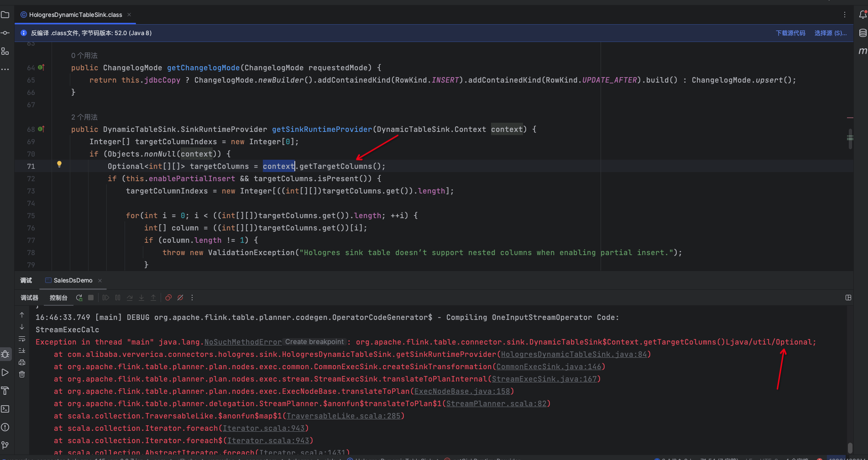Click the console vertical scrollbar thumb
This screenshot has height=460, width=868.
[x=850, y=448]
